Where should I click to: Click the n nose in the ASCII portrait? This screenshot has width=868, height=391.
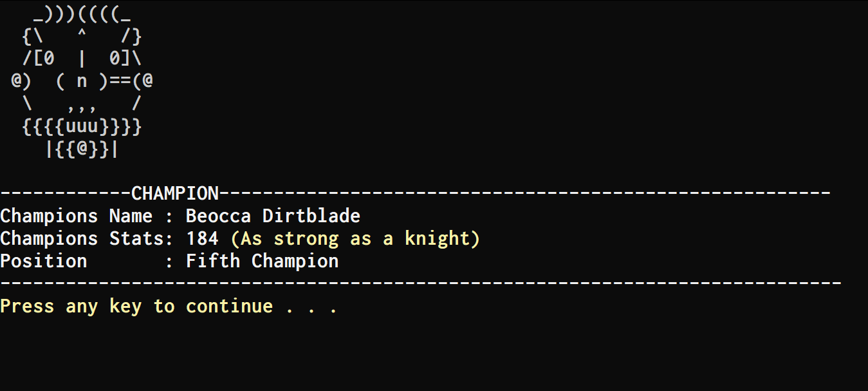click(82, 82)
